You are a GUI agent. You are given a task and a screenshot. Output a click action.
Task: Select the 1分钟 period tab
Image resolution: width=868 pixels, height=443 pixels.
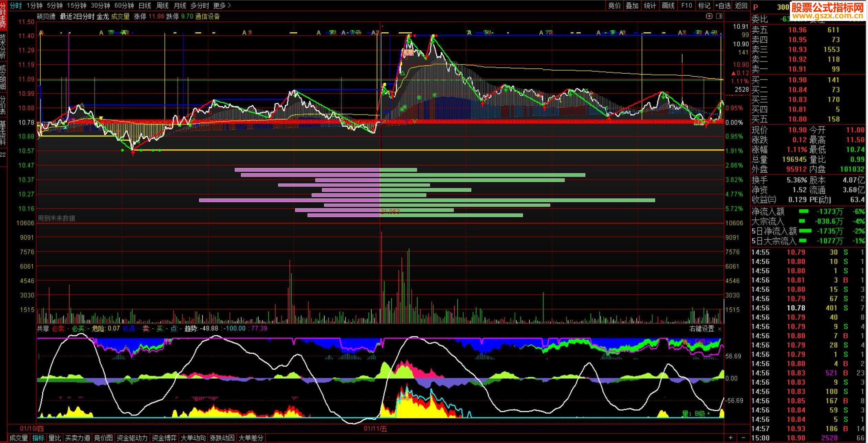tap(34, 6)
